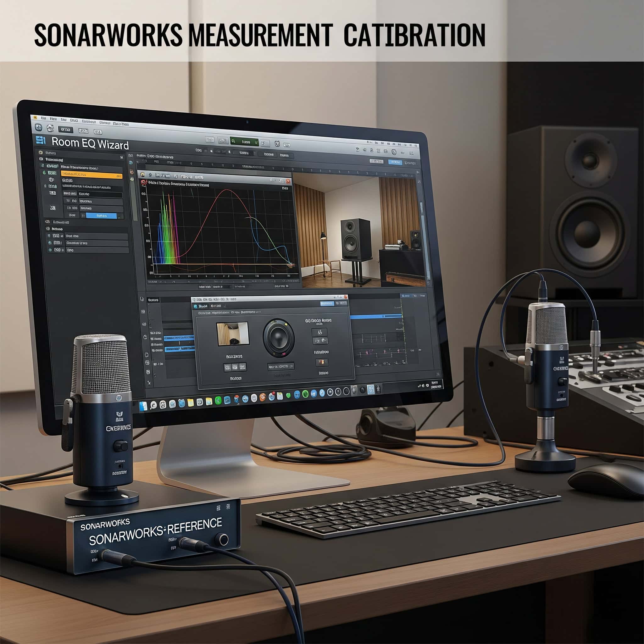Screen dimensions: 644x644
Task: Click the first icon in the dialog's three-icon group
Action: click(227, 367)
